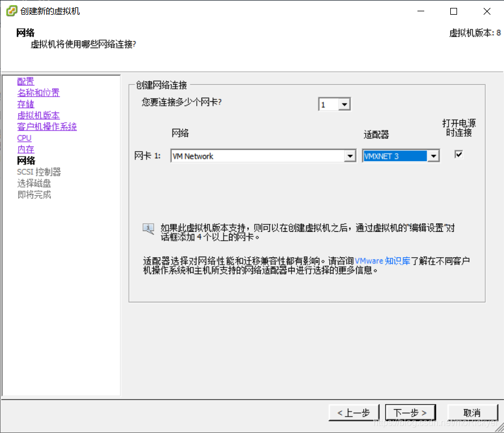Go to 客户机操作系统 step
The image size is (504, 433).
[x=47, y=127]
